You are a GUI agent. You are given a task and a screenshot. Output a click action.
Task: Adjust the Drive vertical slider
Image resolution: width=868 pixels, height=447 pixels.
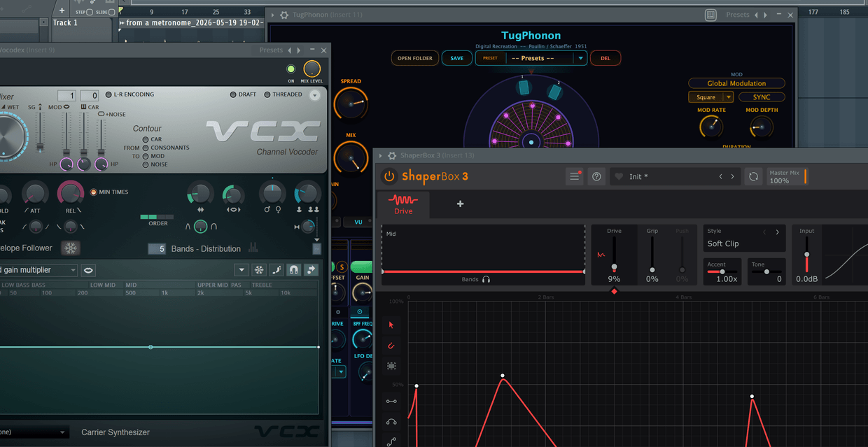coord(614,254)
